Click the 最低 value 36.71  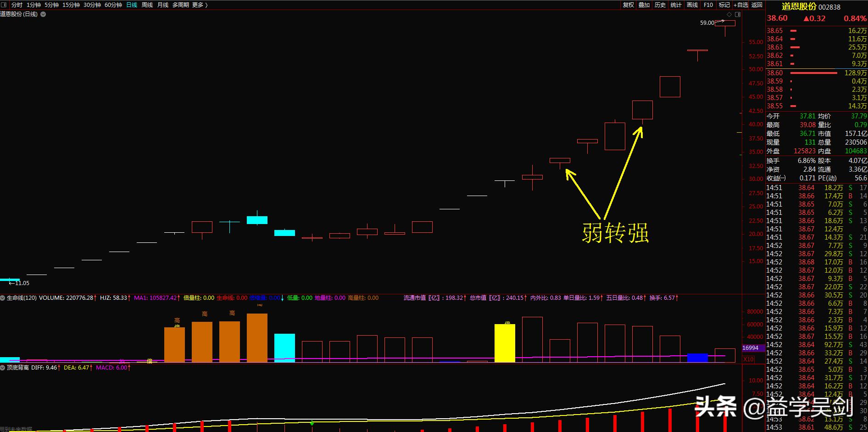pyautogui.click(x=807, y=134)
